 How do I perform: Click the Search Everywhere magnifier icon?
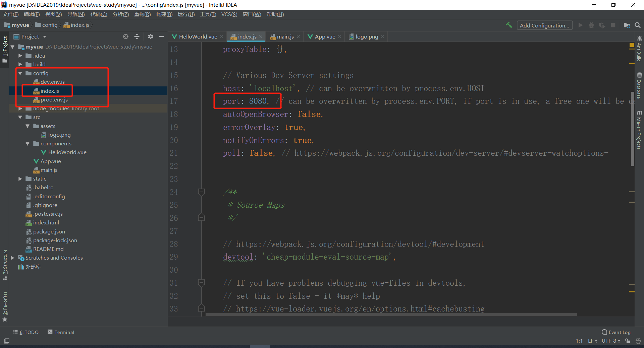[x=638, y=25]
